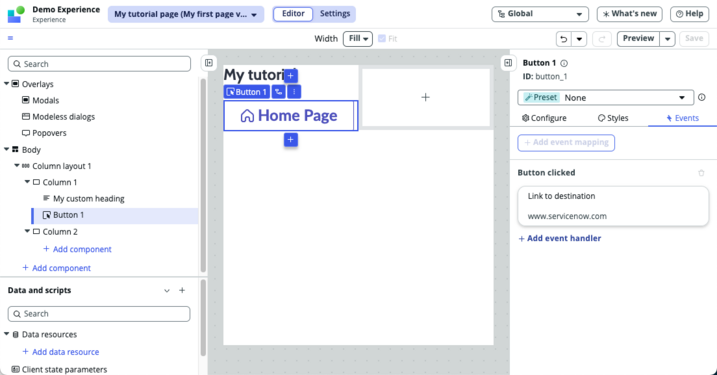Click Add event handler link
717x375 pixels.
(x=560, y=238)
